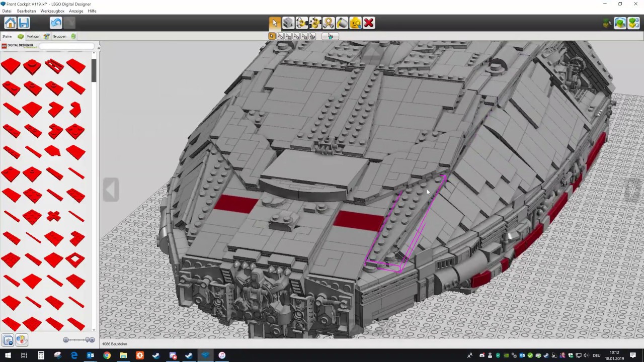This screenshot has width=644, height=362.
Task: Go to the Home screen icon
Action: pos(10,23)
